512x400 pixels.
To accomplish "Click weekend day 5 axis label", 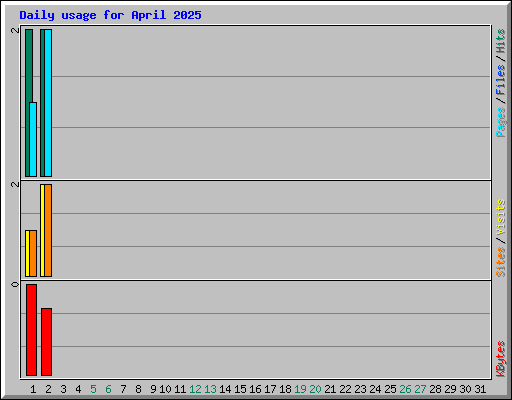I will 93,389.
